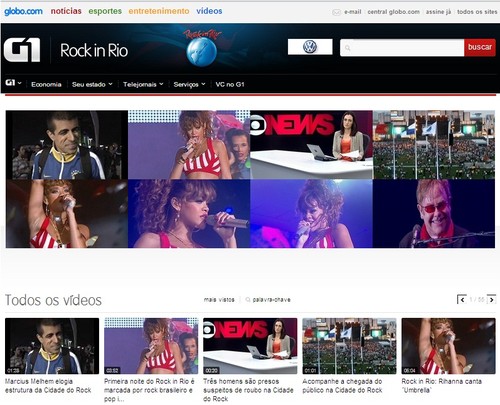Click the assine já link
Viewport: 500px width, 405px height.
tap(438, 12)
